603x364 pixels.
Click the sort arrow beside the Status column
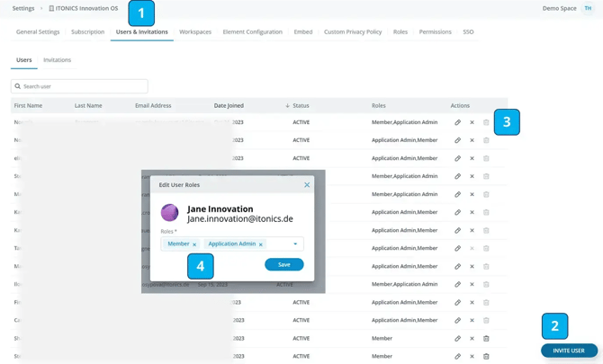coord(287,106)
